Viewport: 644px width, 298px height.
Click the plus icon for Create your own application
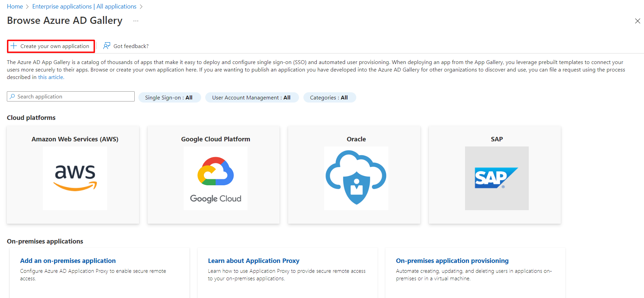(14, 46)
